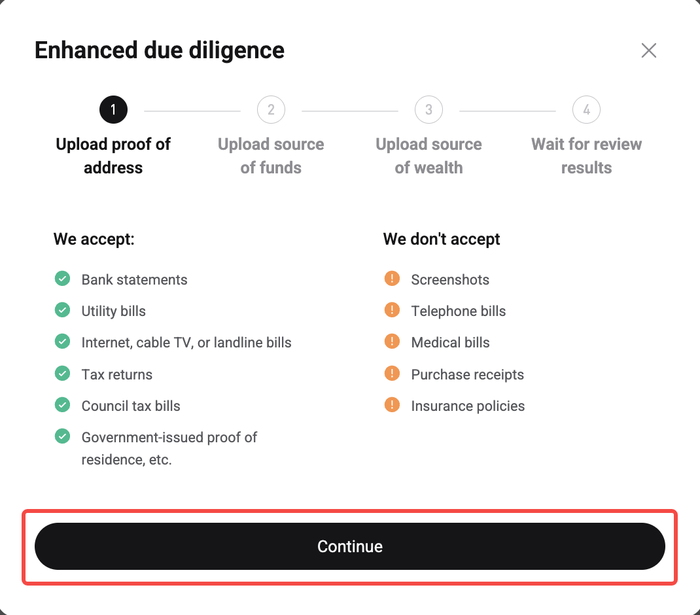Click the orange warning icon beside Telephone bills

click(x=392, y=309)
